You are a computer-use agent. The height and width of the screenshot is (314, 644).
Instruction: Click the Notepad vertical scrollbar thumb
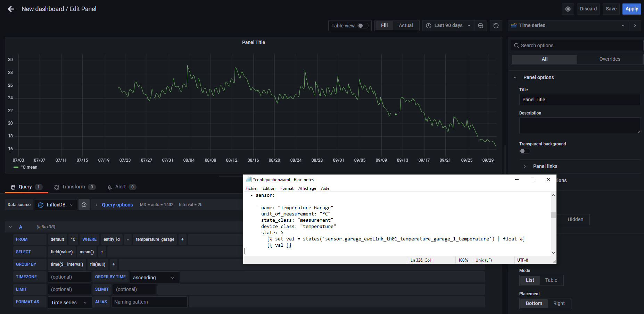(553, 215)
